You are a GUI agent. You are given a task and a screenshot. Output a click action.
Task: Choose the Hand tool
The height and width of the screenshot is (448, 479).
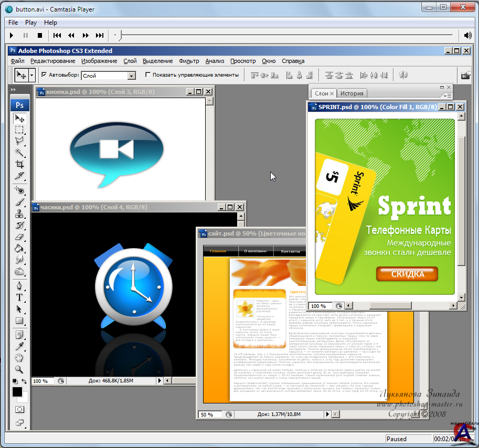coord(19,357)
